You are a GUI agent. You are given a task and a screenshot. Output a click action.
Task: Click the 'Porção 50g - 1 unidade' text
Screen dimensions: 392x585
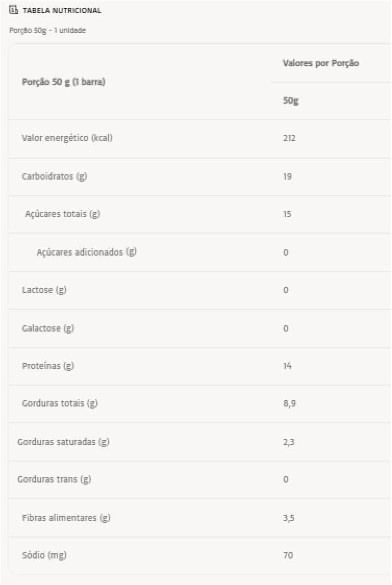(x=48, y=30)
